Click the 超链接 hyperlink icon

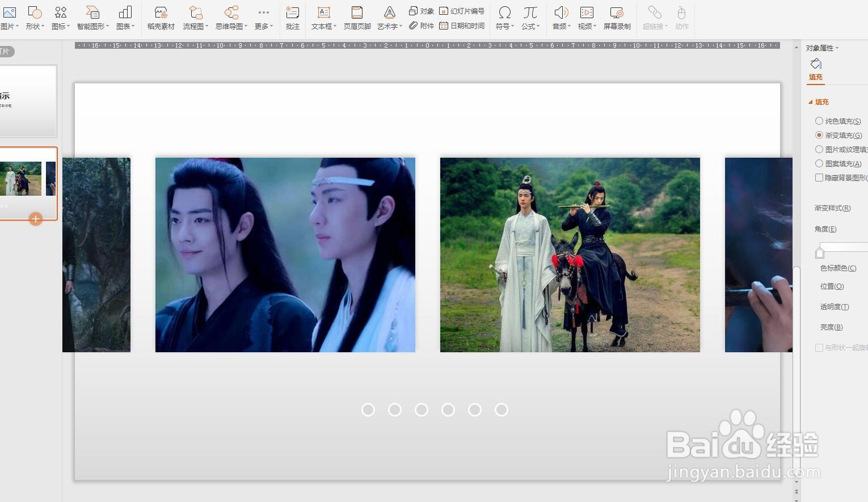click(655, 13)
